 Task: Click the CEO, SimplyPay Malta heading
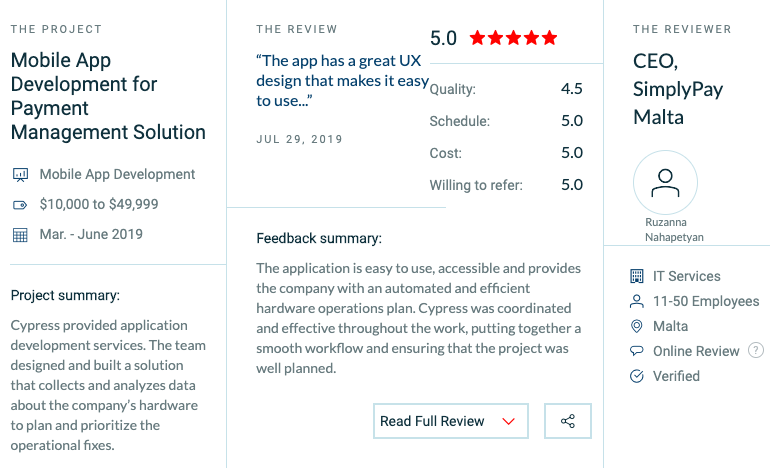(x=679, y=88)
